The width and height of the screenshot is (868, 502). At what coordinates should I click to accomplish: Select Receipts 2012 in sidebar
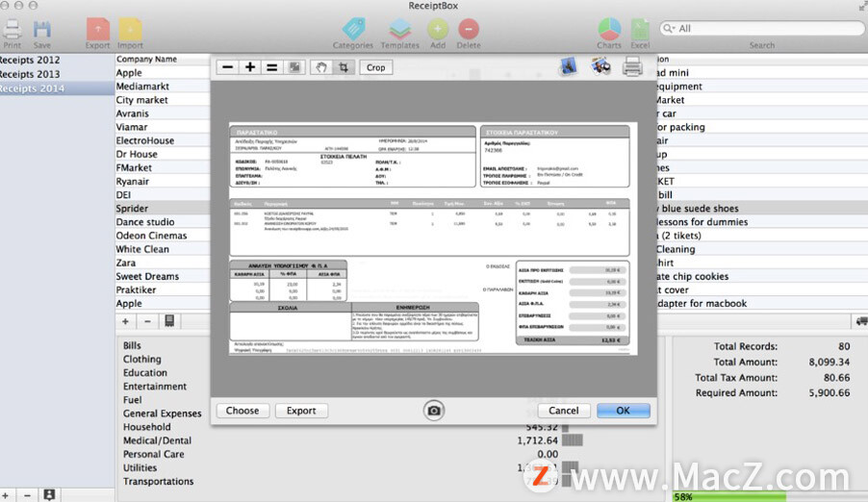[x=57, y=60]
